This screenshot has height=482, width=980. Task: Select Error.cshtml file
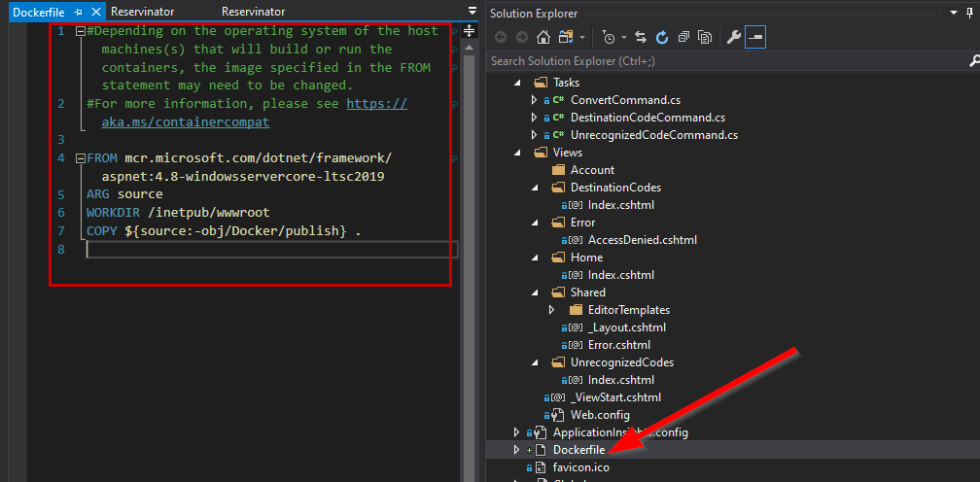[619, 345]
